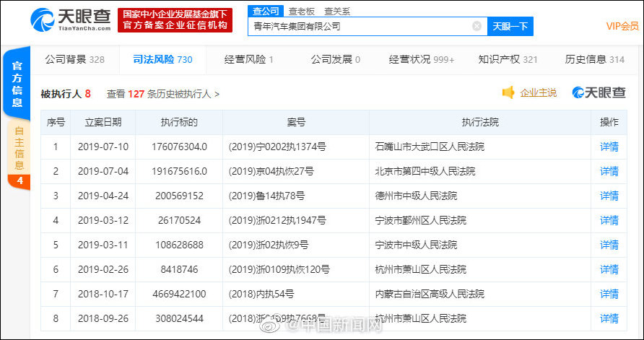This screenshot has height=340, width=644.
Task: Click the 企业主说 link text
Action: pyautogui.click(x=539, y=93)
